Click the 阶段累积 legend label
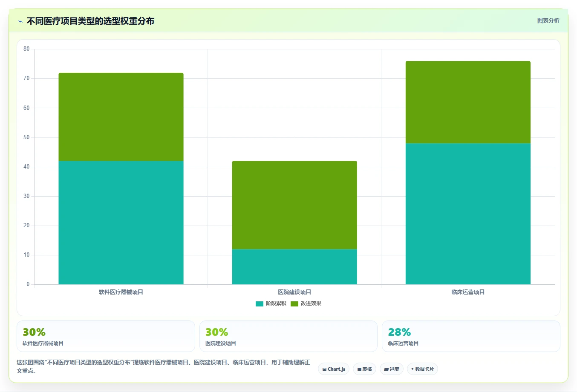The image size is (577, 392). point(276,303)
